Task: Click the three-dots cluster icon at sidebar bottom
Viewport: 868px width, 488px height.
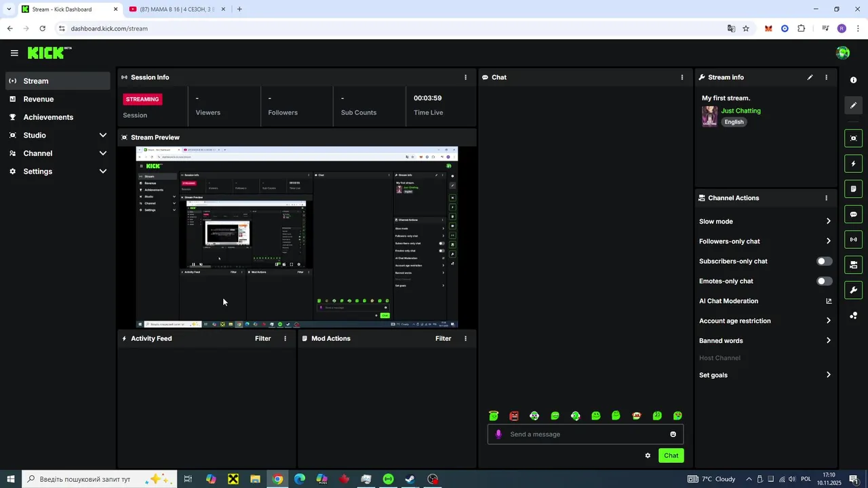Action: click(853, 316)
